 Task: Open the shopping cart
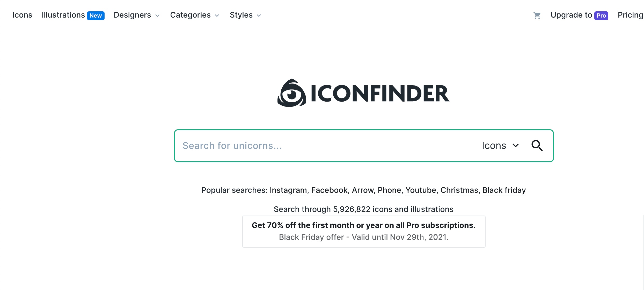click(x=537, y=16)
